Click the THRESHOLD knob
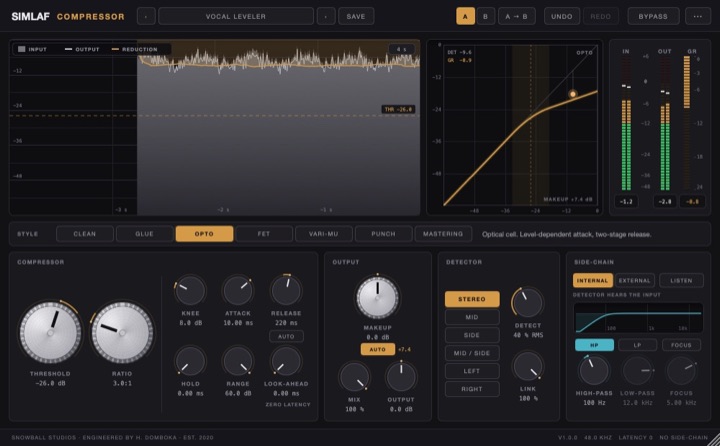This screenshot has width=720, height=446. click(51, 332)
